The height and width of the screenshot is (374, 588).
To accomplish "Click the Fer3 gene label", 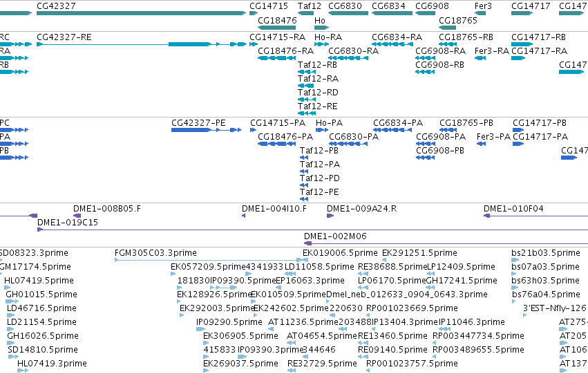I will (483, 6).
